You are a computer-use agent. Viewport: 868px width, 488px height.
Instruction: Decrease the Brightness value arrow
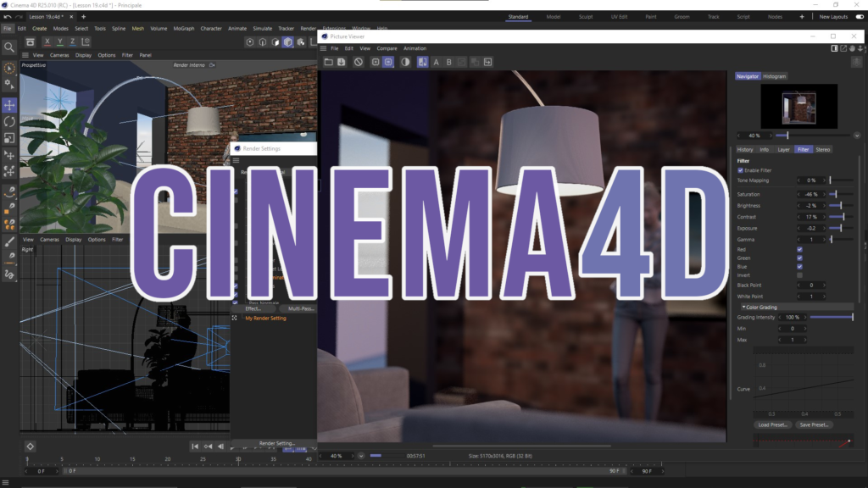click(798, 206)
